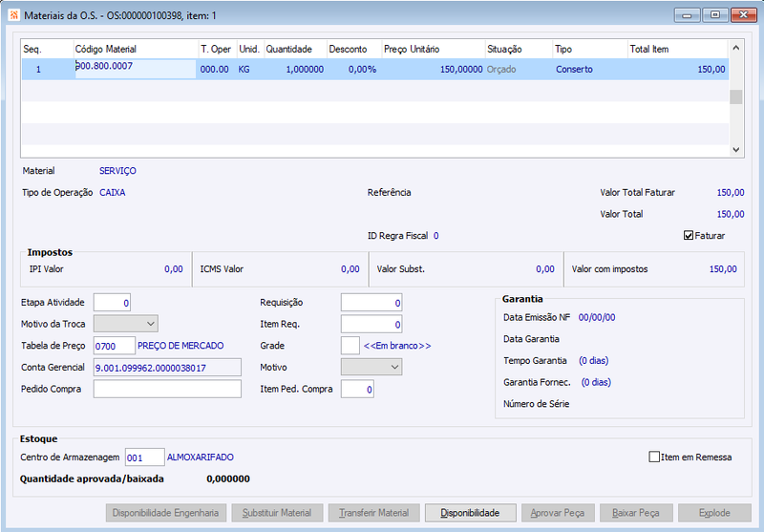Click the Pedido Compra text box
Image resolution: width=764 pixels, height=532 pixels.
(x=167, y=389)
